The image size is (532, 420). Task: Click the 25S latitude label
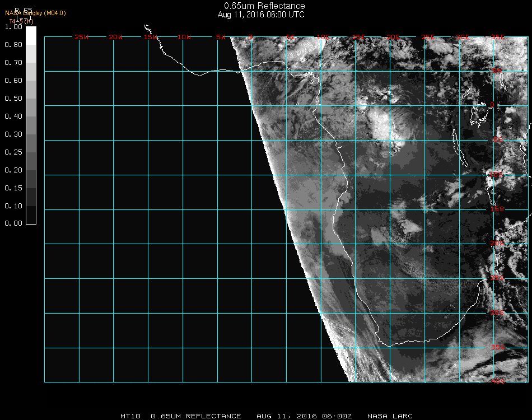tap(497, 278)
